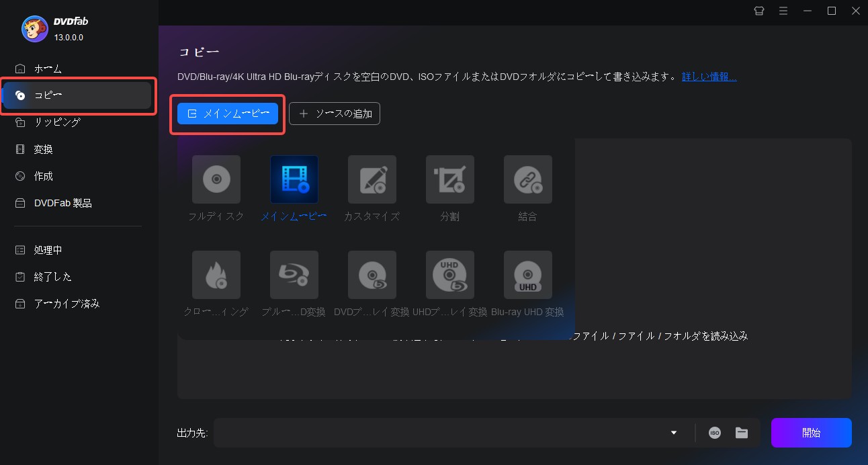Select the clone/burn flame icon
Screen dimensions: 868x465
point(216,275)
